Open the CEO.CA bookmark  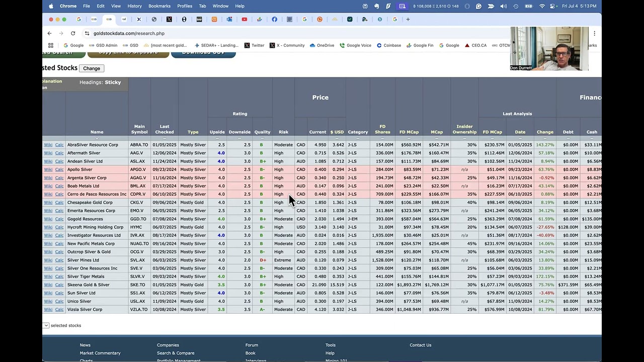click(x=475, y=45)
